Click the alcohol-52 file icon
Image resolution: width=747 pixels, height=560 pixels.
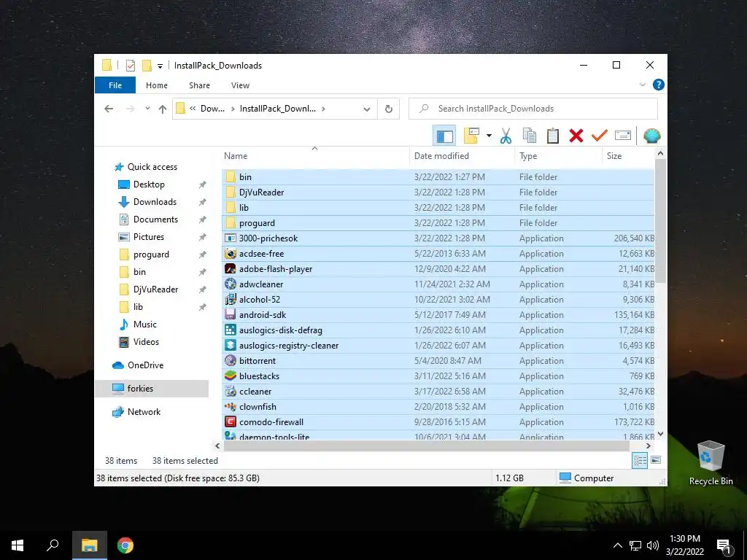point(231,300)
